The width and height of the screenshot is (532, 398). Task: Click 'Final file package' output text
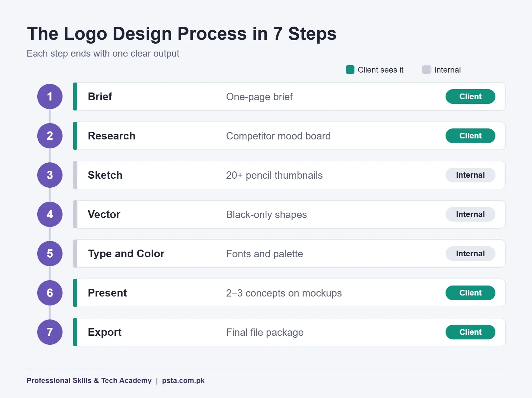(x=265, y=332)
